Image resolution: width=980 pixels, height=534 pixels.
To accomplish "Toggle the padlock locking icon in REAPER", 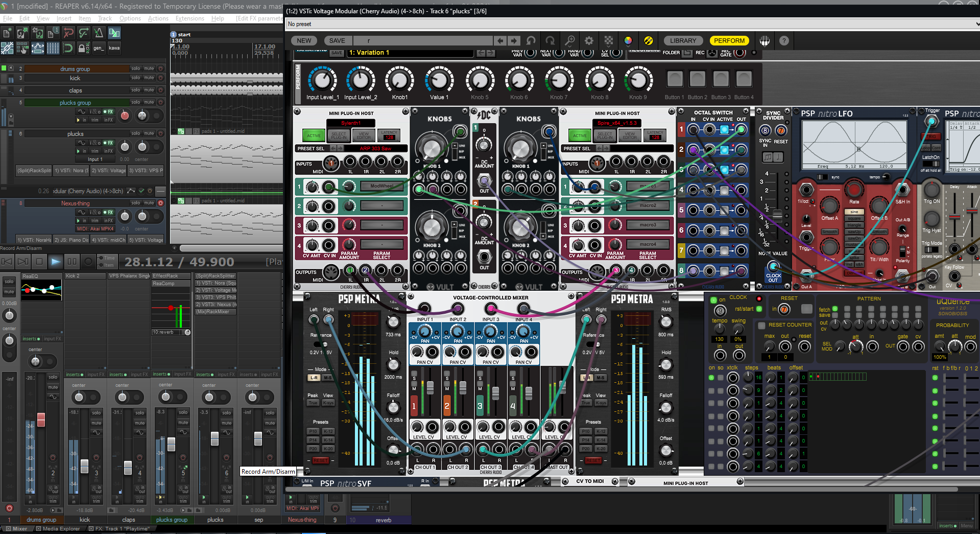I will [83, 49].
